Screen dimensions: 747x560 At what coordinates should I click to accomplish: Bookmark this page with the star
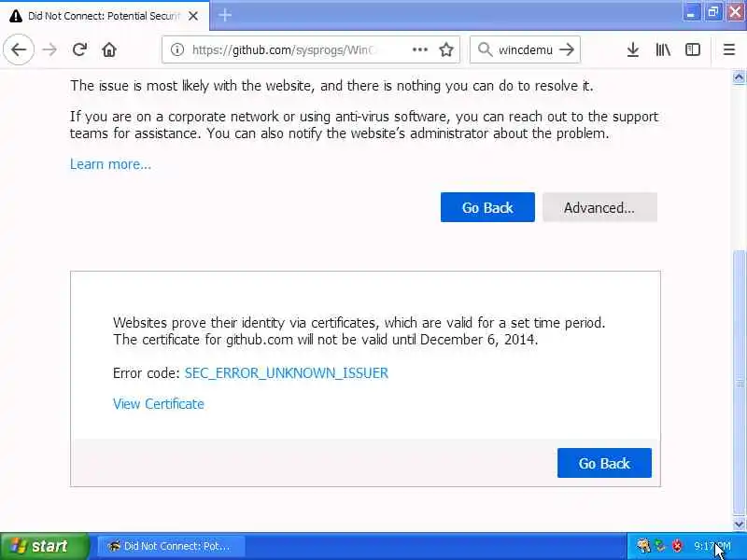click(x=446, y=49)
